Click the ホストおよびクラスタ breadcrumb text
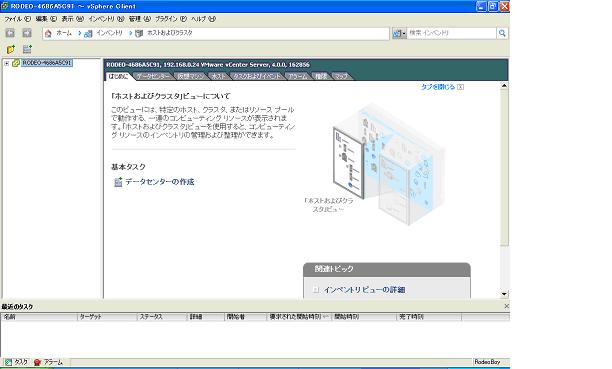 point(169,33)
